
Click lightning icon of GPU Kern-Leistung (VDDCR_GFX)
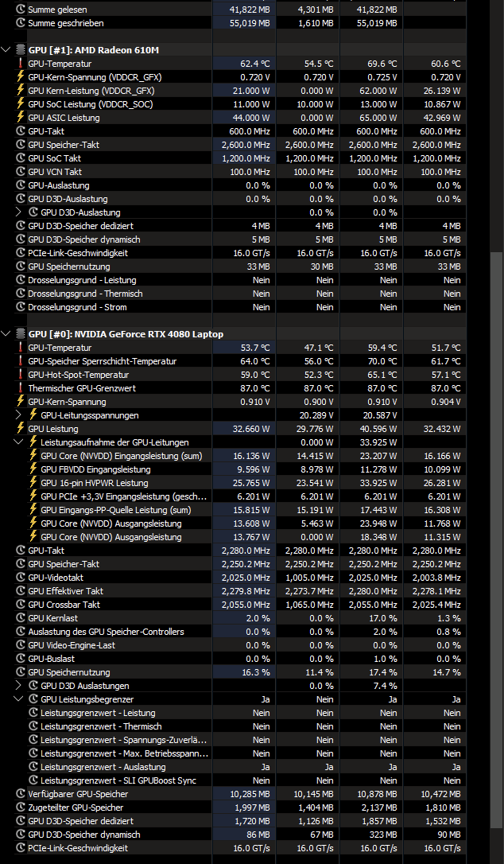tap(21, 91)
